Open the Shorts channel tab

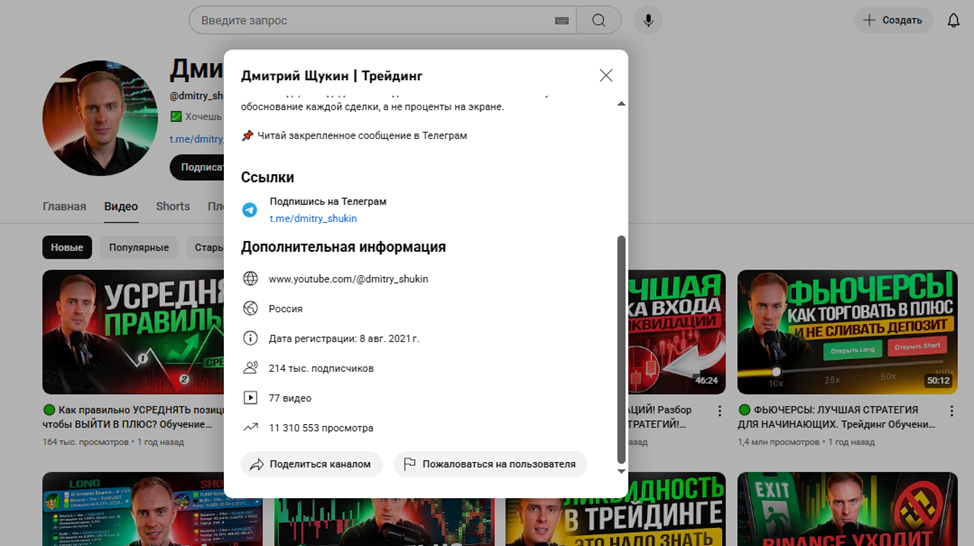click(x=173, y=206)
